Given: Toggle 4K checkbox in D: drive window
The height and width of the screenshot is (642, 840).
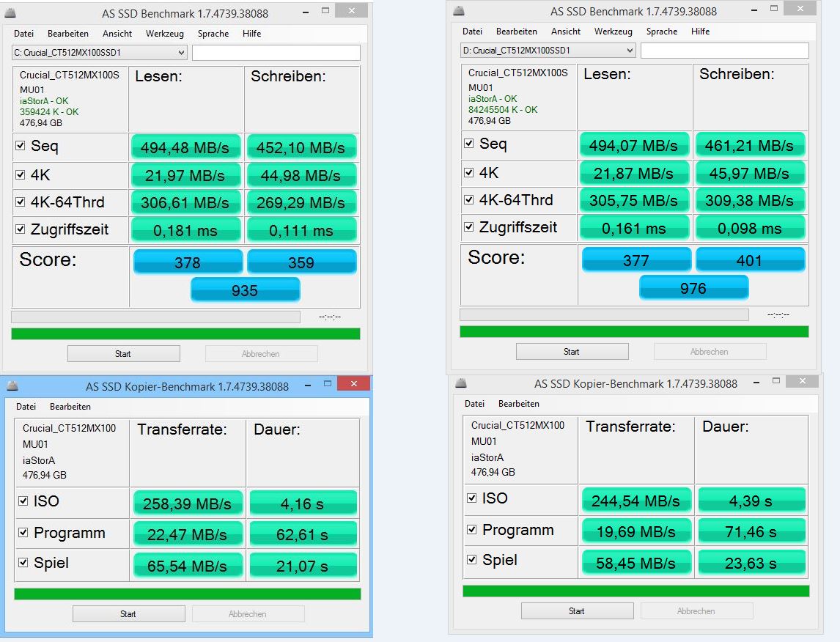Looking at the screenshot, I should tap(469, 172).
